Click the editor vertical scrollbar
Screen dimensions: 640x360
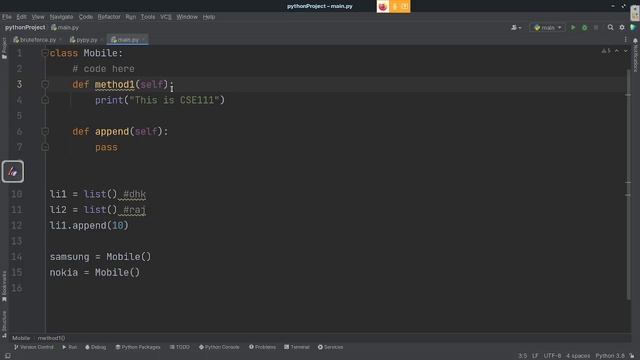click(628, 184)
